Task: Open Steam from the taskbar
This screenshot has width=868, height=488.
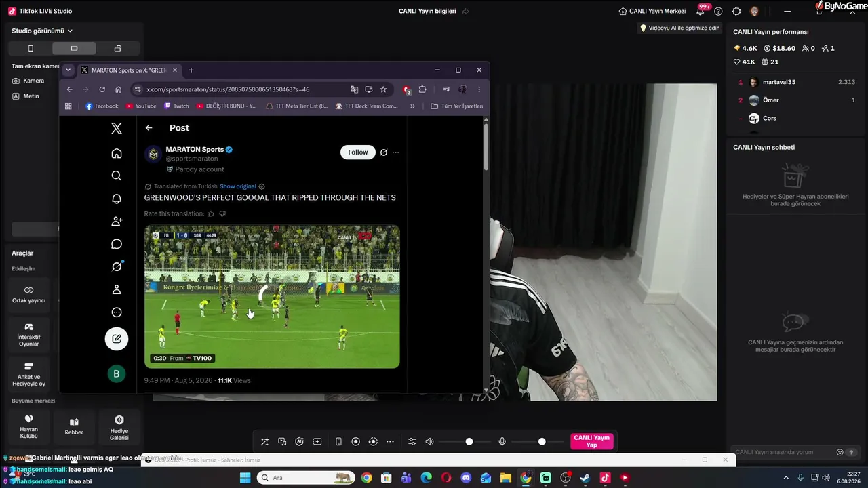Action: click(x=585, y=478)
